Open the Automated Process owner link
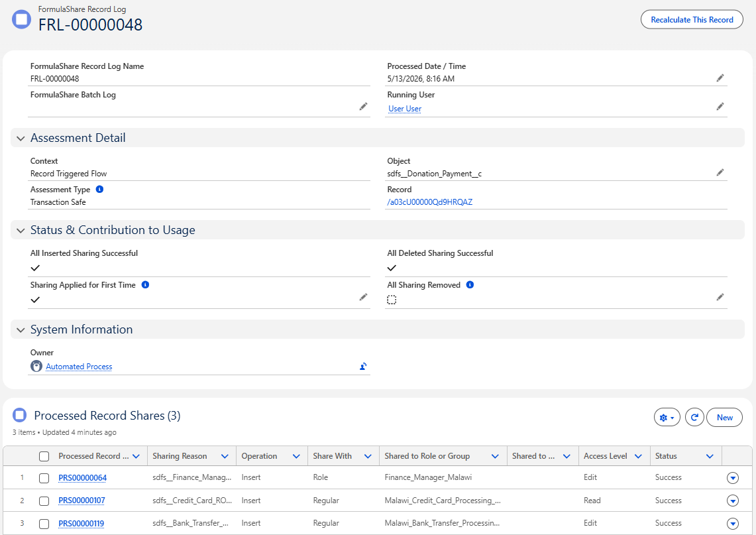756x535 pixels. (x=79, y=367)
